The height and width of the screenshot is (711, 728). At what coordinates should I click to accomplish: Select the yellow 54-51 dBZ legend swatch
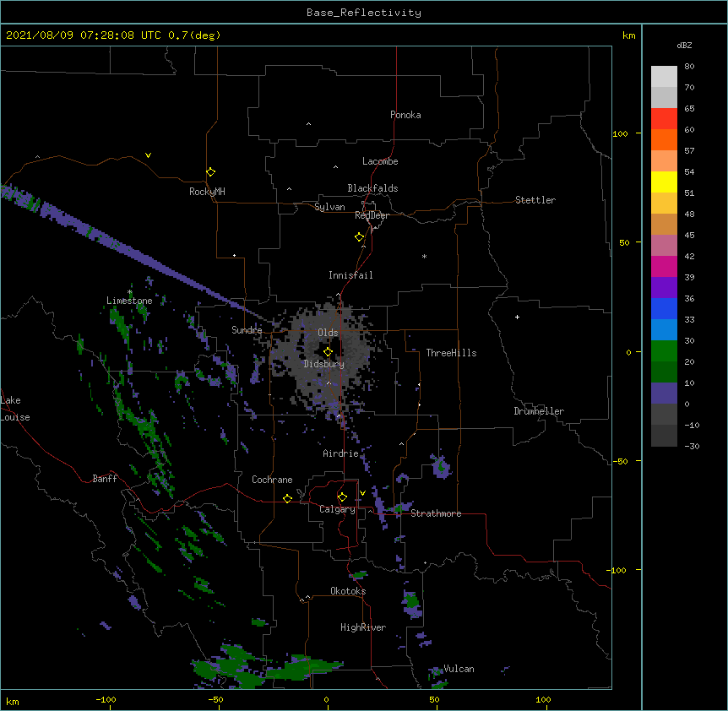664,182
